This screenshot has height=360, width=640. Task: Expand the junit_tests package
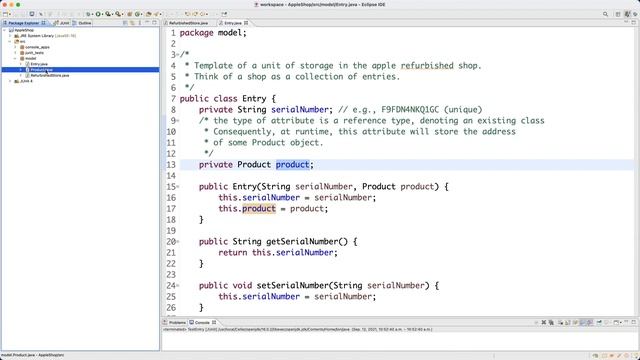tap(16, 53)
